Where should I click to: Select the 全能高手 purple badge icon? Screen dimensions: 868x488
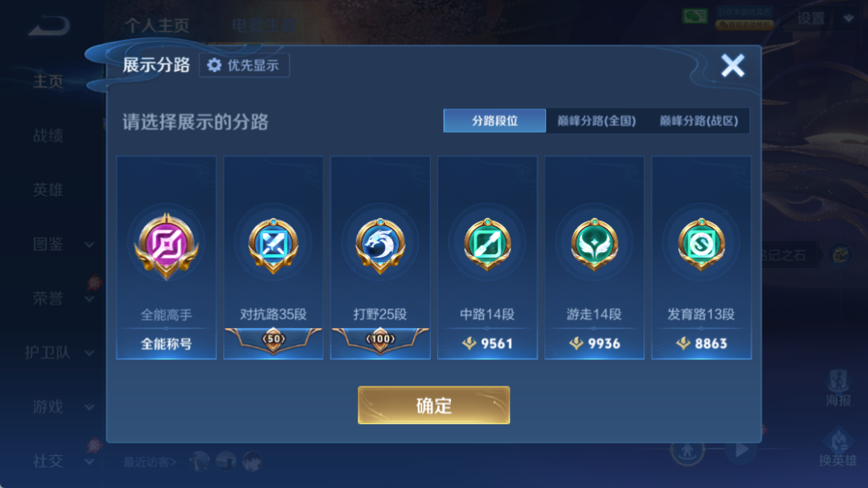pyautogui.click(x=166, y=245)
